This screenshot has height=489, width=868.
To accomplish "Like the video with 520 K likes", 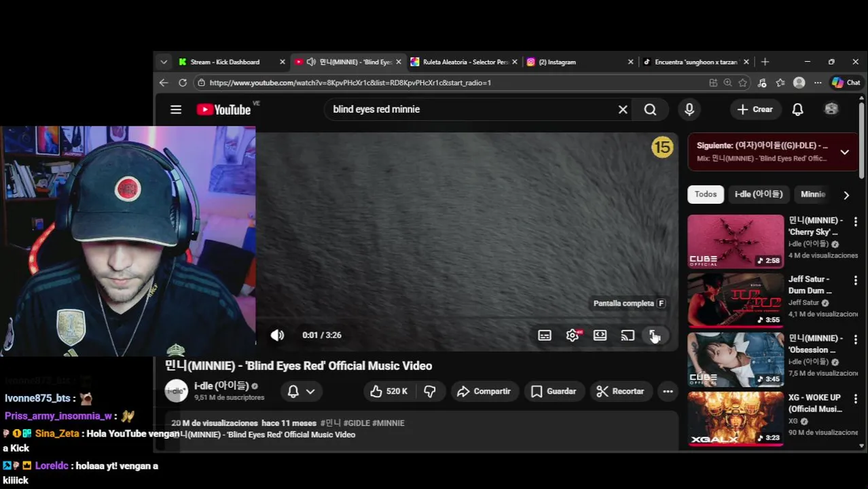I will click(388, 391).
